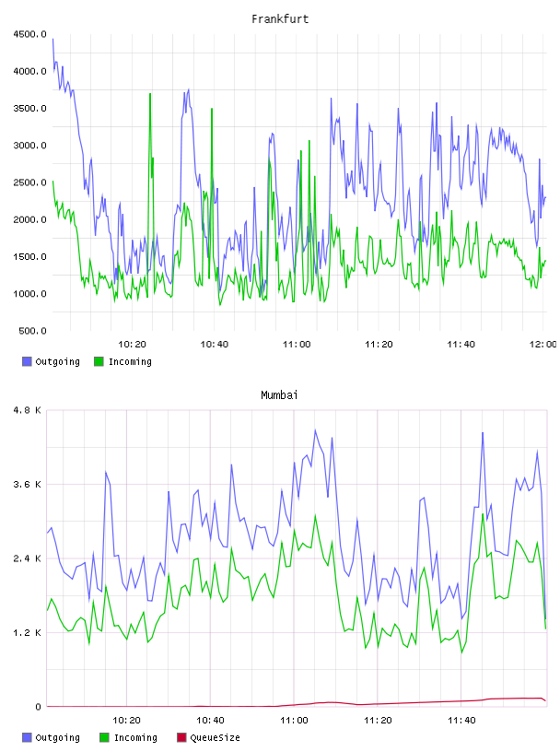The height and width of the screenshot is (752, 560).
Task: Click the Outgoing label in Mumbai legend
Action: pos(57,737)
